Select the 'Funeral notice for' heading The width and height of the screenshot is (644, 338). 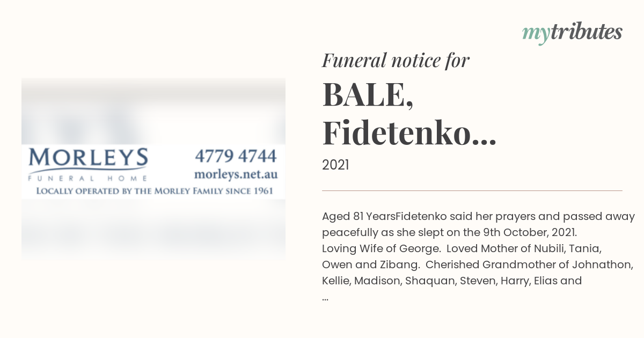click(396, 60)
